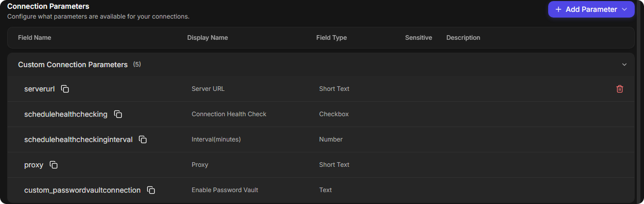Image resolution: width=644 pixels, height=204 pixels.
Task: Delete the serverurl parameter
Action: click(x=620, y=89)
